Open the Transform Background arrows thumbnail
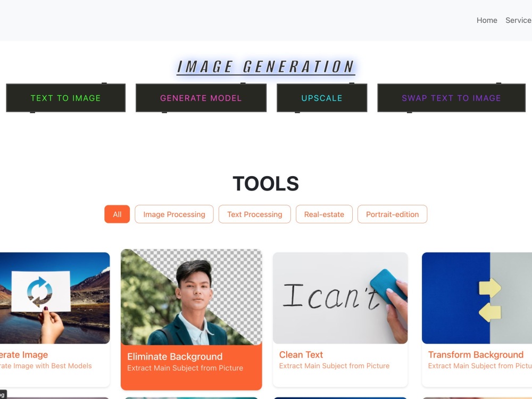The width and height of the screenshot is (532, 399). tap(477, 298)
